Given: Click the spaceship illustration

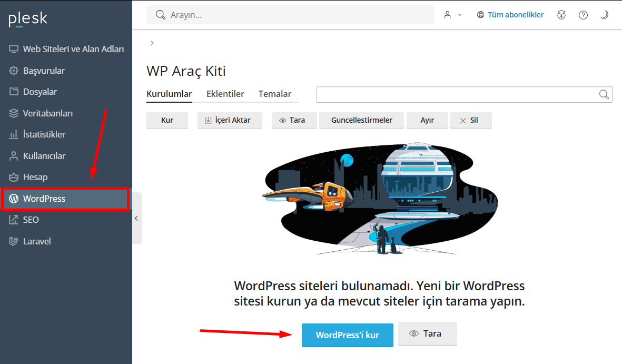Looking at the screenshot, I should [x=379, y=199].
